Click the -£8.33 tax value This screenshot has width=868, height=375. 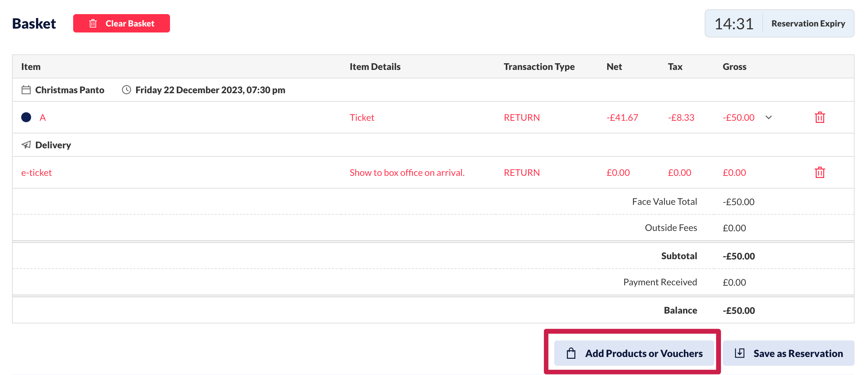coord(681,118)
